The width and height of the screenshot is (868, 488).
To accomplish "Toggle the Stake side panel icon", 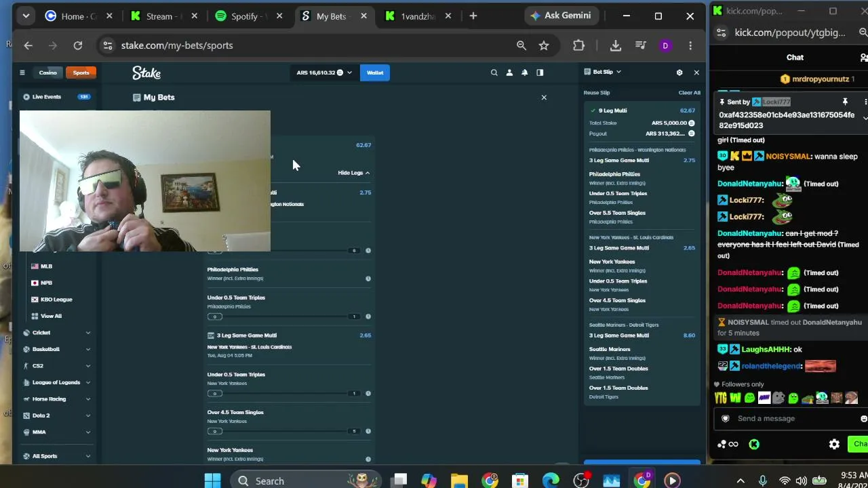I will [540, 73].
